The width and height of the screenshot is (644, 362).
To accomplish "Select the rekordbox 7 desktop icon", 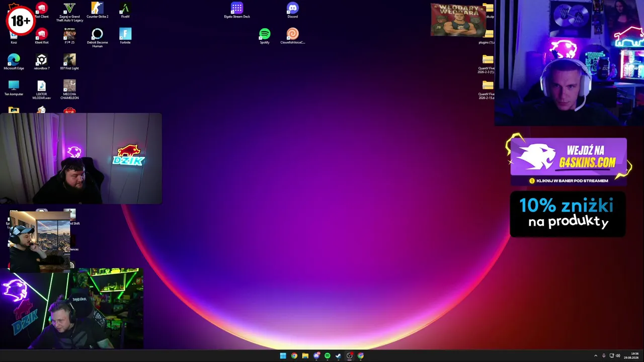I will point(42,62).
